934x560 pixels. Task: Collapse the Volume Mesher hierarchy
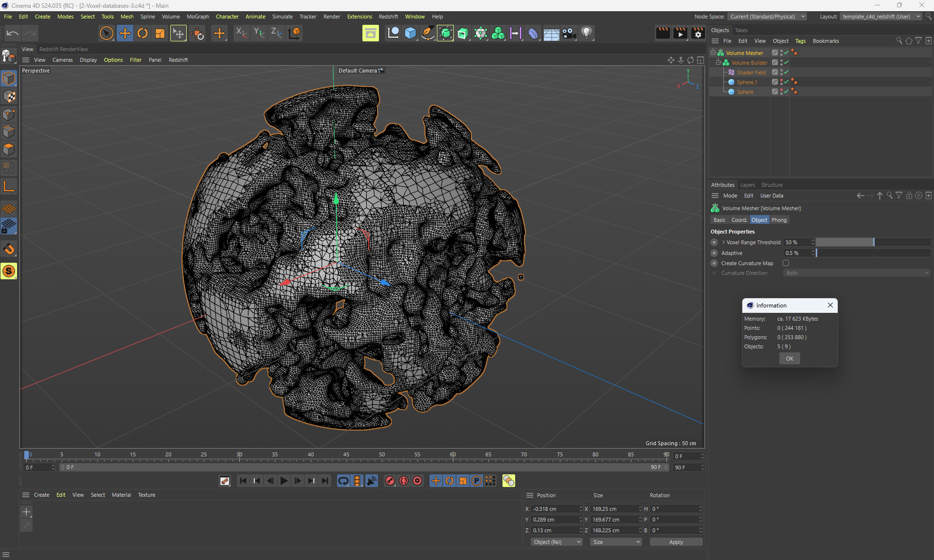pos(713,53)
